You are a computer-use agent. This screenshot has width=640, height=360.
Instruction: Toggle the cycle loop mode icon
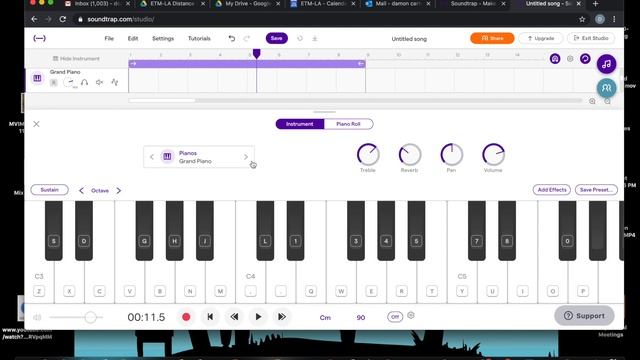click(585, 59)
